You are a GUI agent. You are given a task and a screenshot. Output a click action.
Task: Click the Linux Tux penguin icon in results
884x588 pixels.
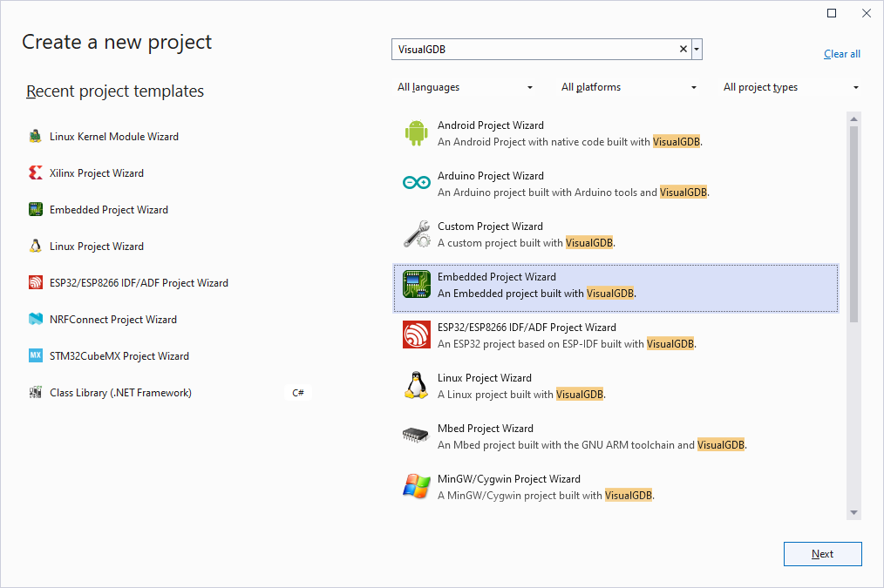point(417,386)
